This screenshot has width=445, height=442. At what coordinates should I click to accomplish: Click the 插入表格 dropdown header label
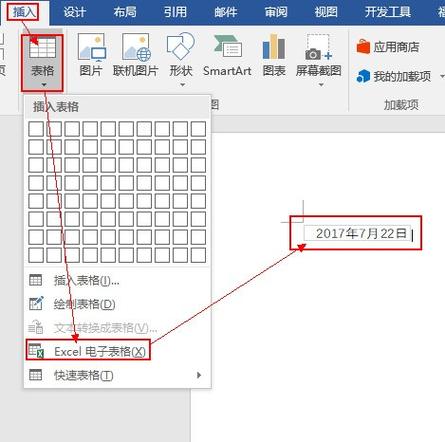pyautogui.click(x=56, y=107)
